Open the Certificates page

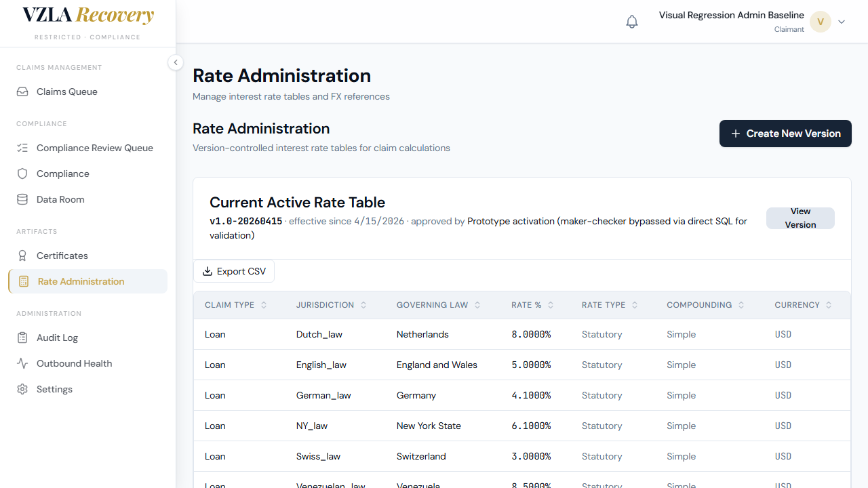(87, 256)
